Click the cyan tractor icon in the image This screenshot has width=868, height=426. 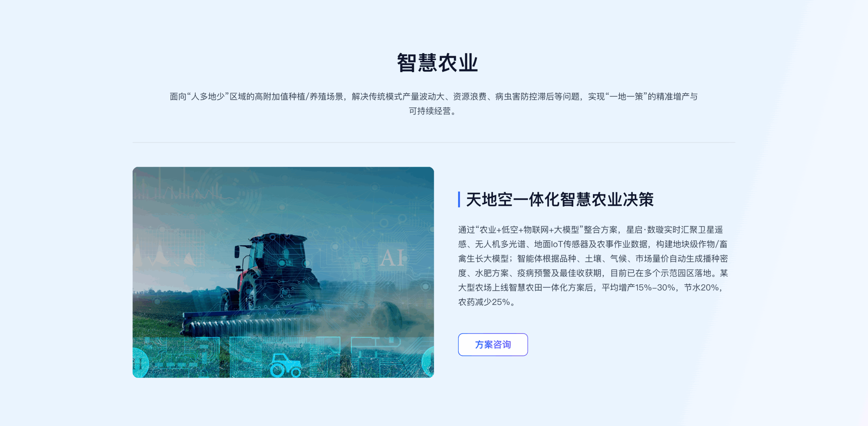tap(286, 365)
